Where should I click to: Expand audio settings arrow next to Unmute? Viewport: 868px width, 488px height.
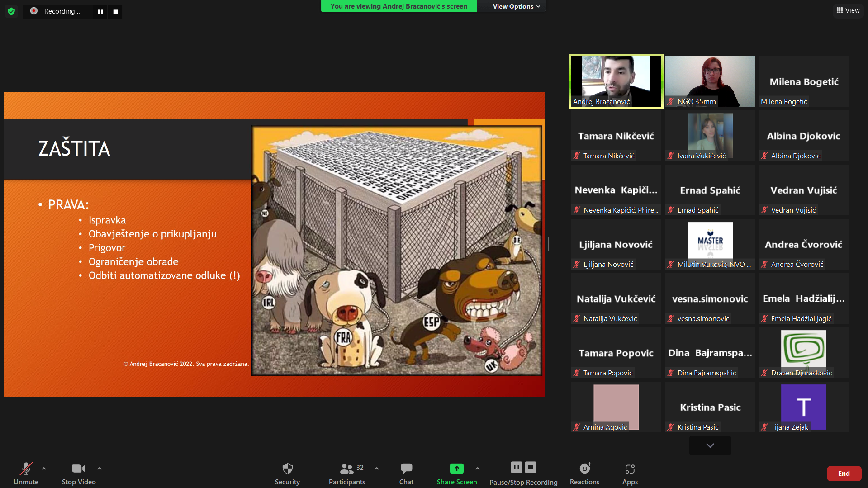44,469
